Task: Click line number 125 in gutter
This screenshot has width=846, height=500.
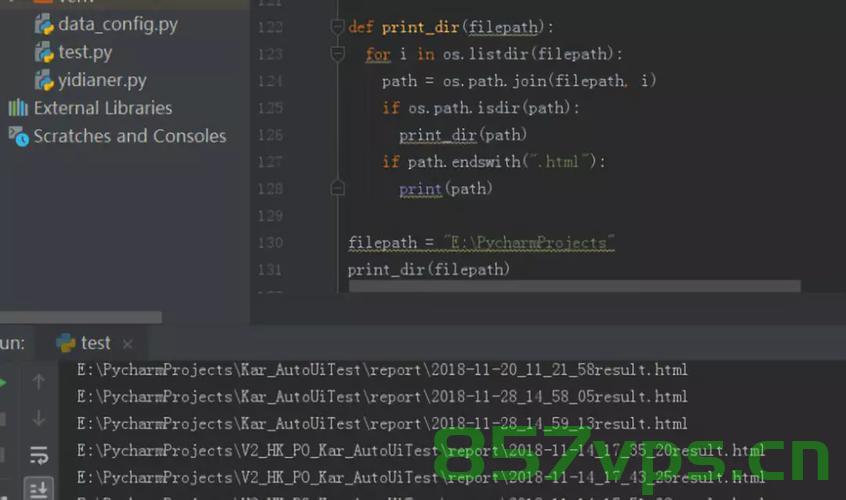Action: click(x=270, y=108)
